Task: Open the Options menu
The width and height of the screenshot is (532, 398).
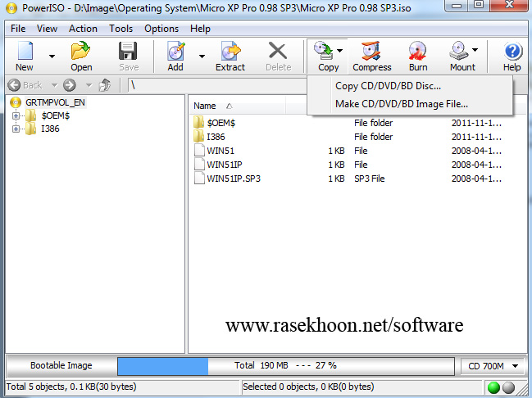Action: [161, 29]
